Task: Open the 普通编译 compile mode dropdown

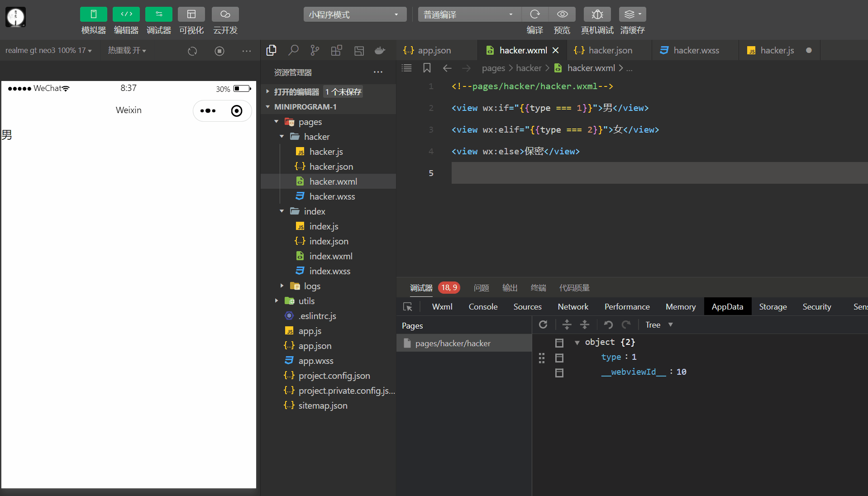Action: click(469, 14)
